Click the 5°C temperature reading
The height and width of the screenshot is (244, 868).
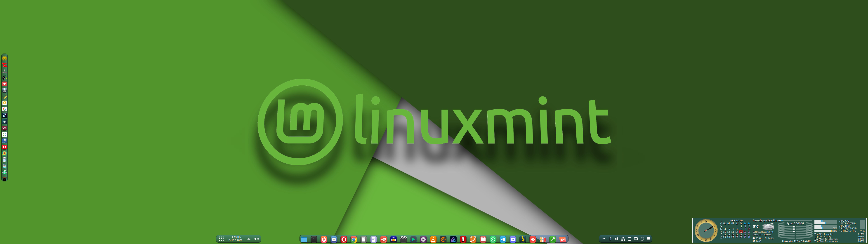756,226
